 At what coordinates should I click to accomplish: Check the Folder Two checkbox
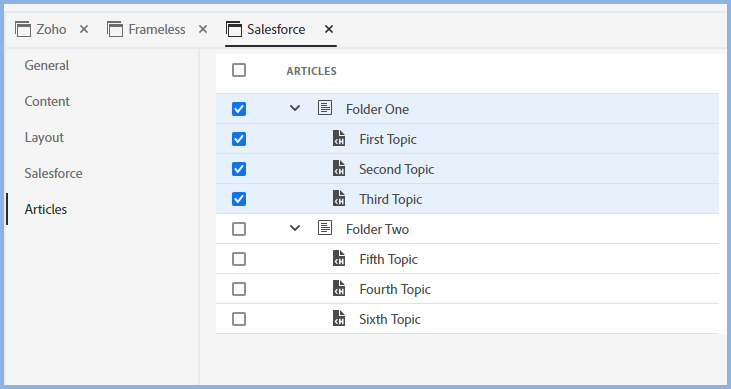tap(239, 229)
